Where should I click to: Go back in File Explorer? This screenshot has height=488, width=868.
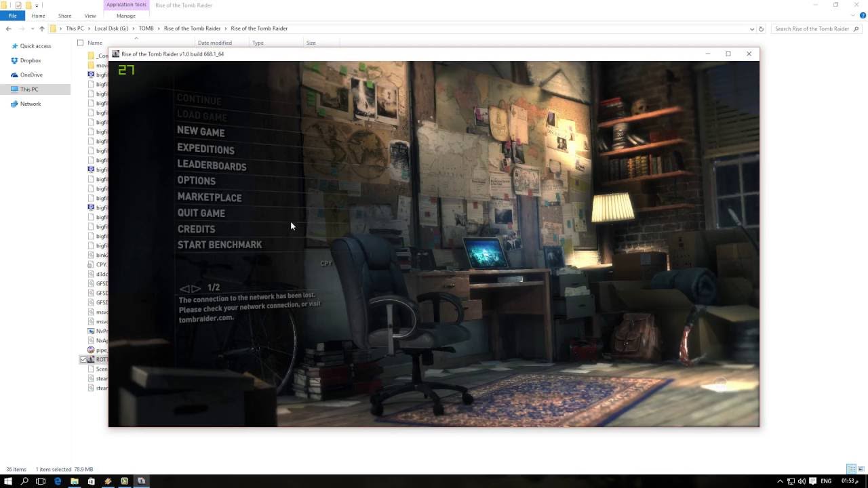tap(8, 28)
